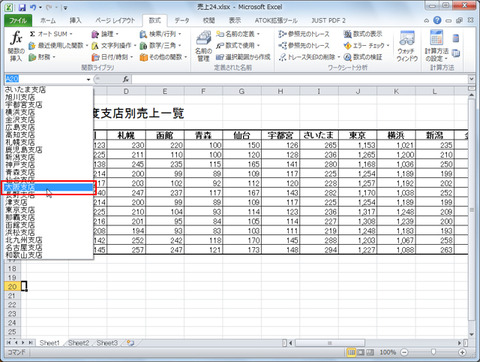
Task: Click the 100% zoom level
Action: point(388,352)
